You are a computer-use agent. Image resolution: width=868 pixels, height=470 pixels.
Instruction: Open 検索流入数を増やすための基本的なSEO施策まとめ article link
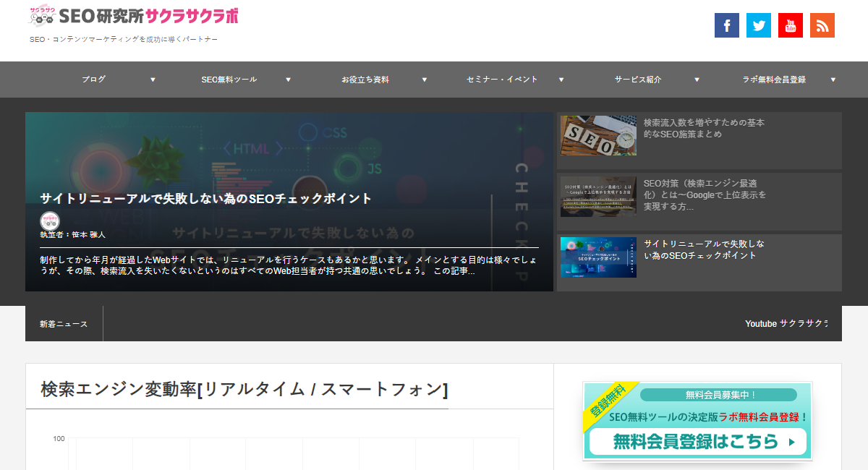703,129
